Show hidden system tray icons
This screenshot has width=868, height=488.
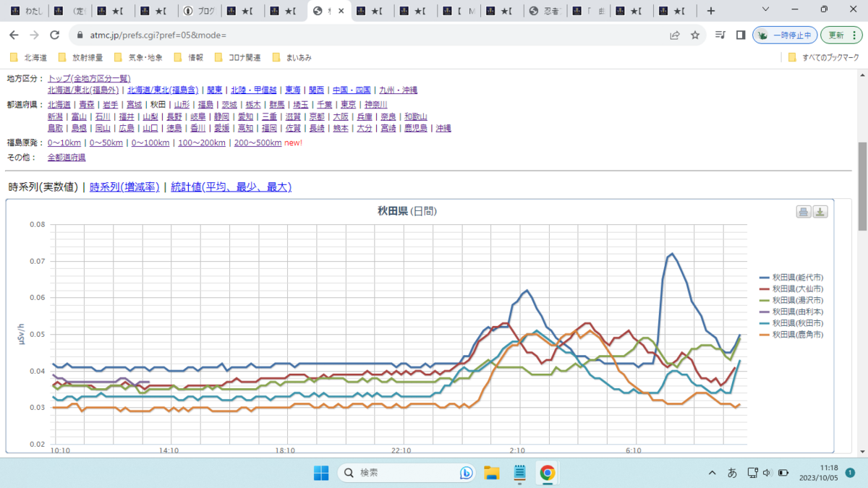[712, 473]
